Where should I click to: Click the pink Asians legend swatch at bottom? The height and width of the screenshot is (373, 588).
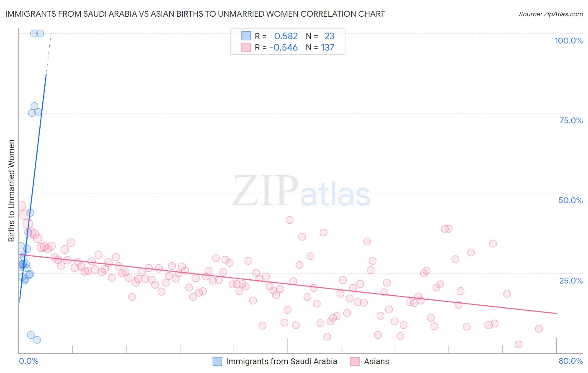[x=355, y=361]
